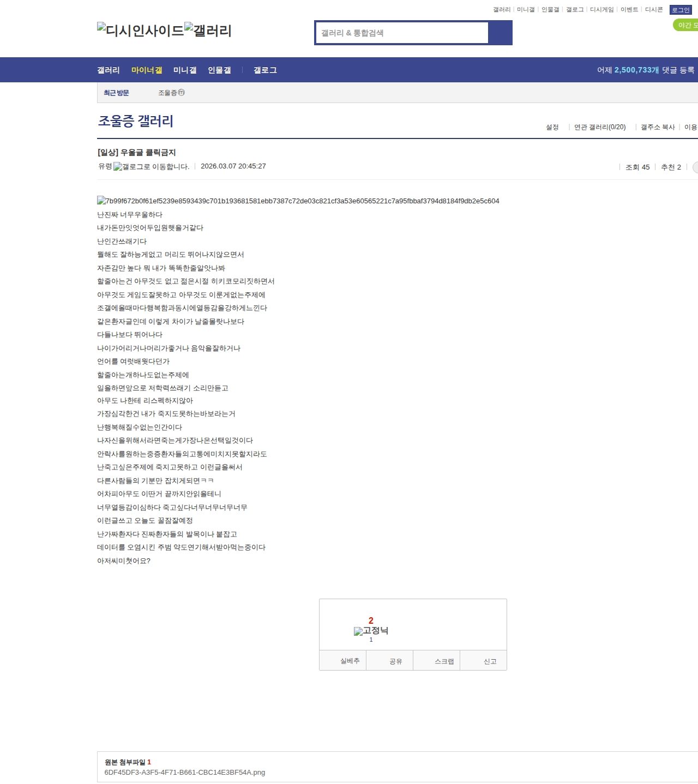The image size is (698, 784).
Task: Expand the 연관 갤러리(0/20) list
Action: point(599,127)
